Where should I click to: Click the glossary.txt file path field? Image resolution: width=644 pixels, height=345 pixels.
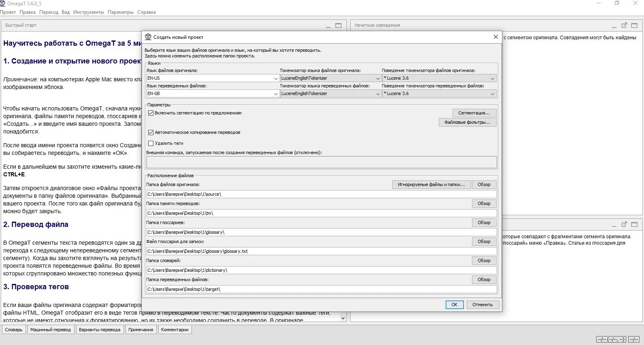pyautogui.click(x=321, y=251)
